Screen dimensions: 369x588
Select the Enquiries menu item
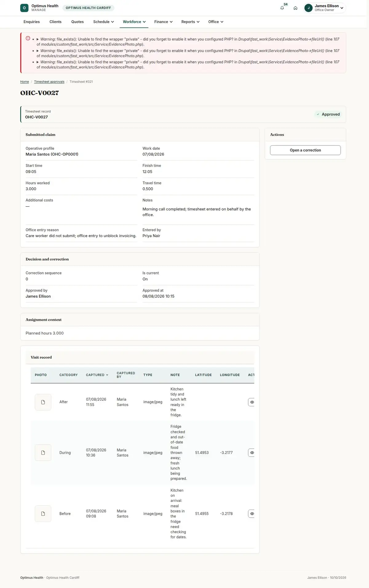[32, 22]
